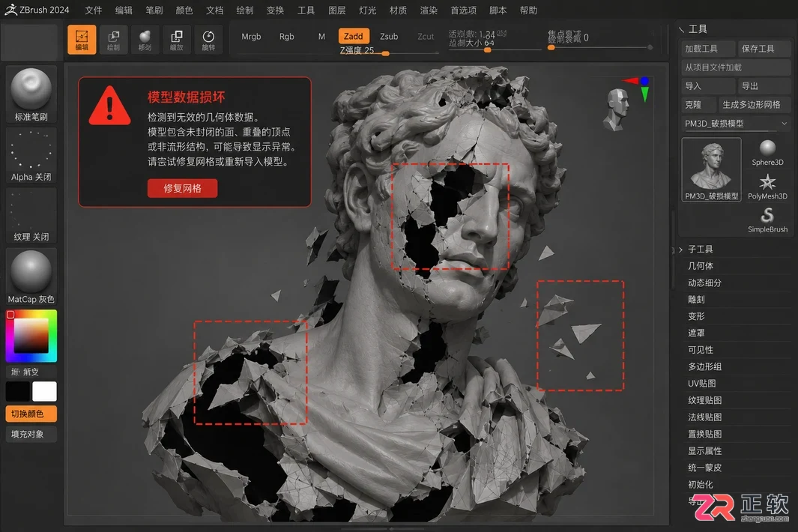Click the 导出 button
This screenshot has height=532, width=798.
pos(764,86)
